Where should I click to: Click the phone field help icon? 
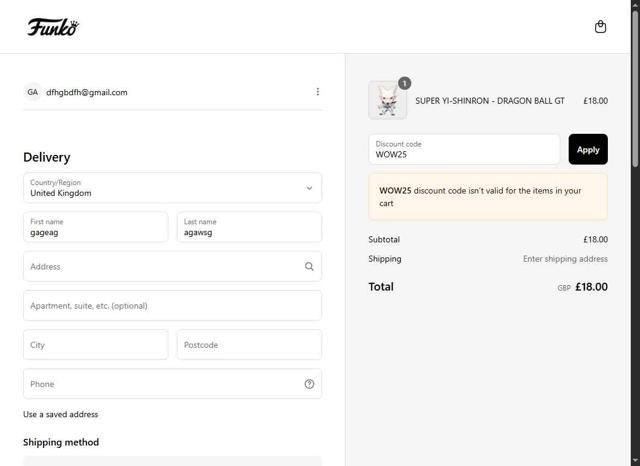click(309, 384)
